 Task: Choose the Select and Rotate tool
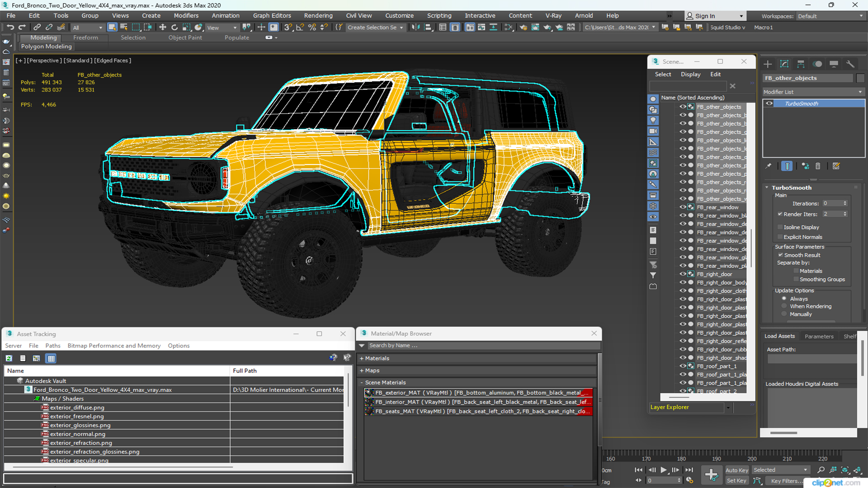[175, 27]
